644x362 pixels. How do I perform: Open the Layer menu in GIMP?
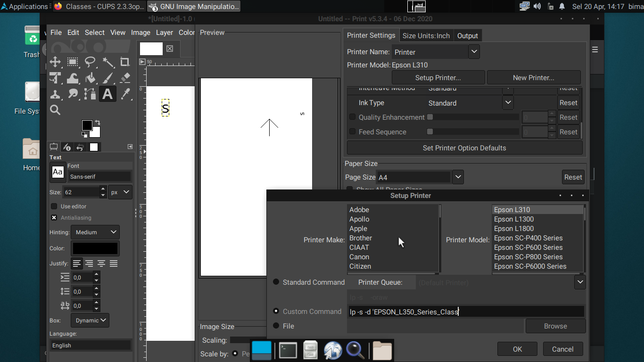click(x=165, y=33)
